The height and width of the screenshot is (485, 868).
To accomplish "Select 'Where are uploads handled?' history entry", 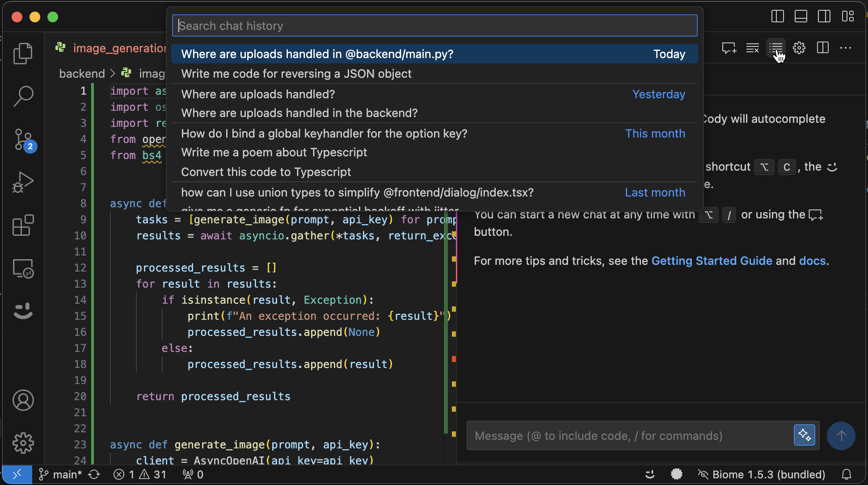I will [x=257, y=93].
